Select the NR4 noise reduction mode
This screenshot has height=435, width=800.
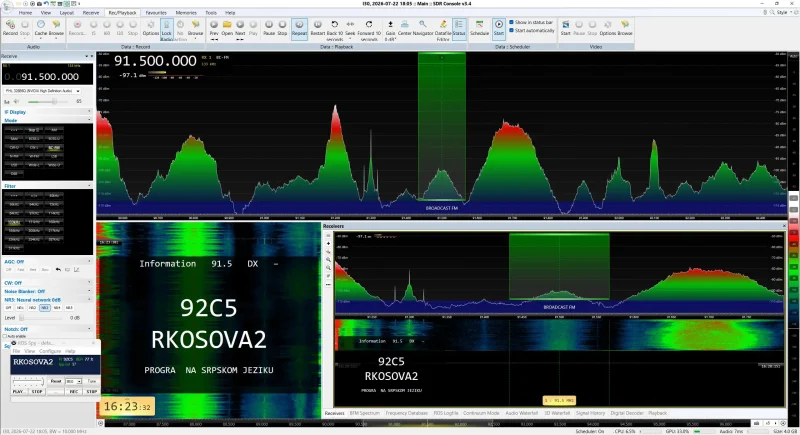click(x=57, y=308)
